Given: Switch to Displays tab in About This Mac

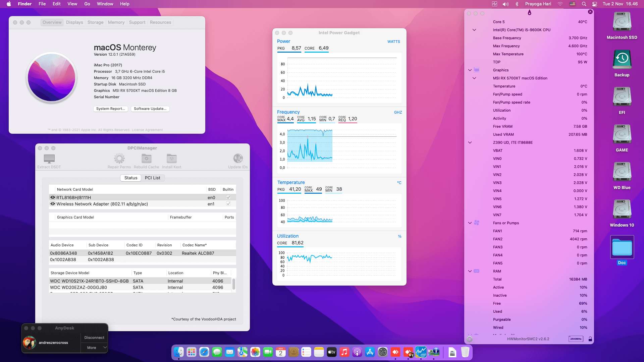Looking at the screenshot, I should coord(74,22).
